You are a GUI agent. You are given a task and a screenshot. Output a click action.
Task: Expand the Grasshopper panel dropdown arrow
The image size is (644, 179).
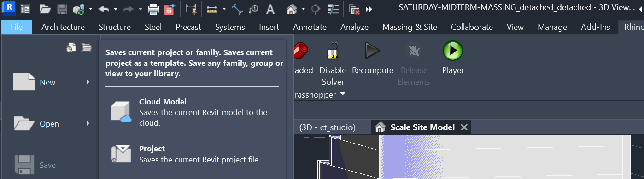point(343,95)
